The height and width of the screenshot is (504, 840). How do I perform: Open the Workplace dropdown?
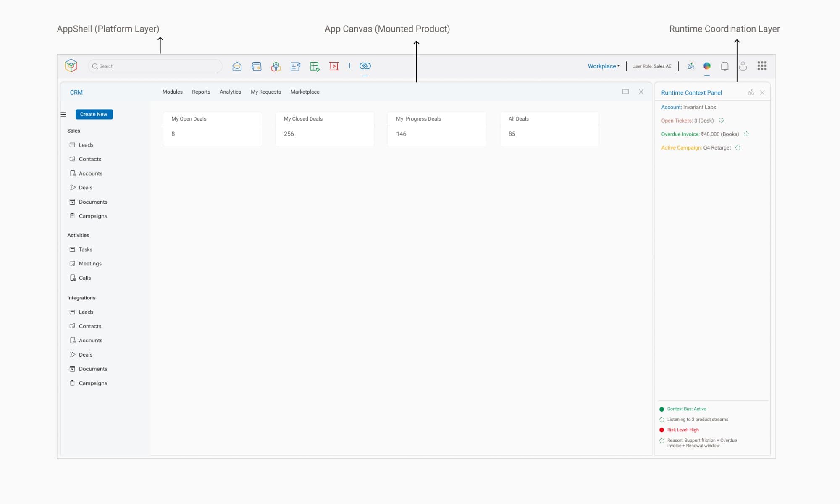coord(604,66)
